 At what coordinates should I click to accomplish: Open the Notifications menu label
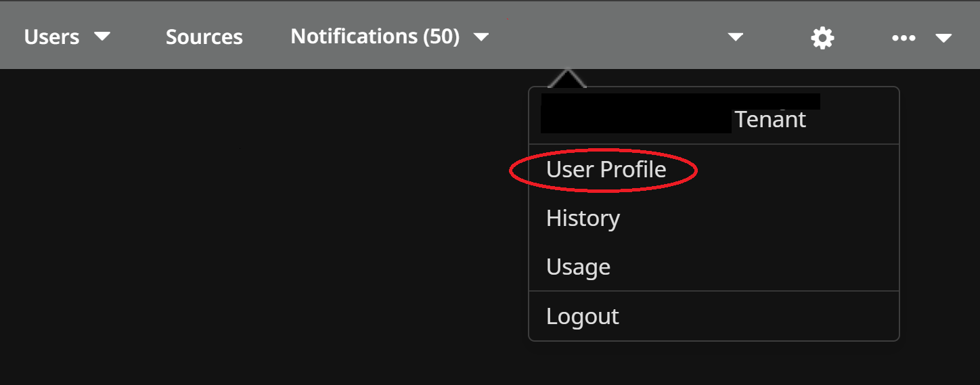point(355,37)
